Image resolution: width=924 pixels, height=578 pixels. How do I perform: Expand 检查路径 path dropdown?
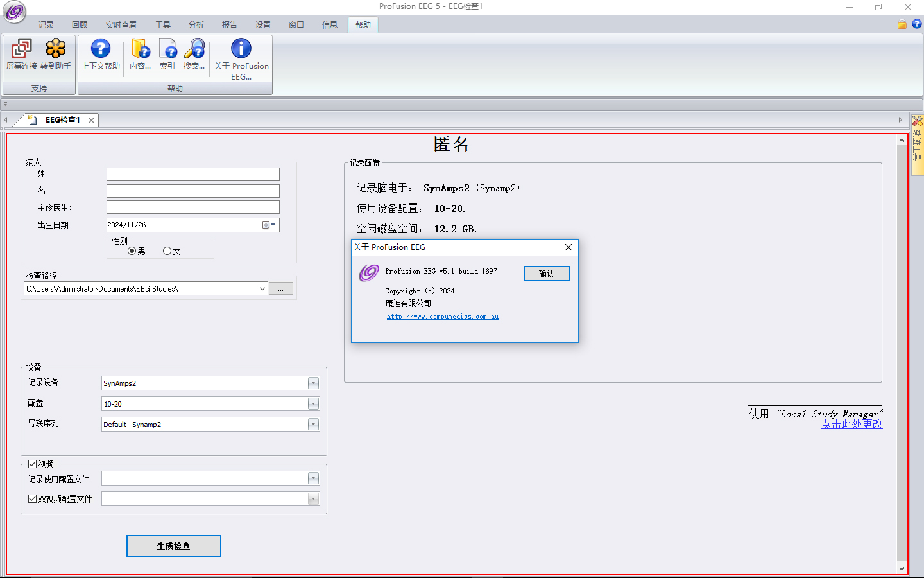pyautogui.click(x=262, y=289)
